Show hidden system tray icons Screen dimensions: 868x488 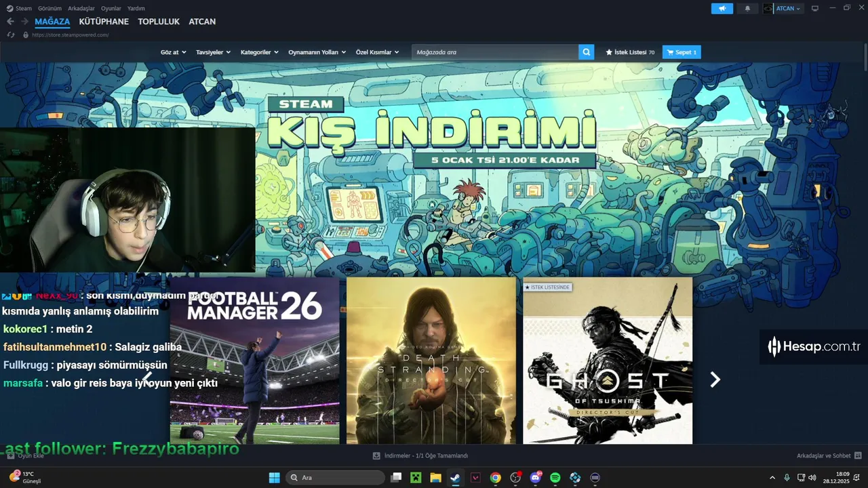(772, 478)
